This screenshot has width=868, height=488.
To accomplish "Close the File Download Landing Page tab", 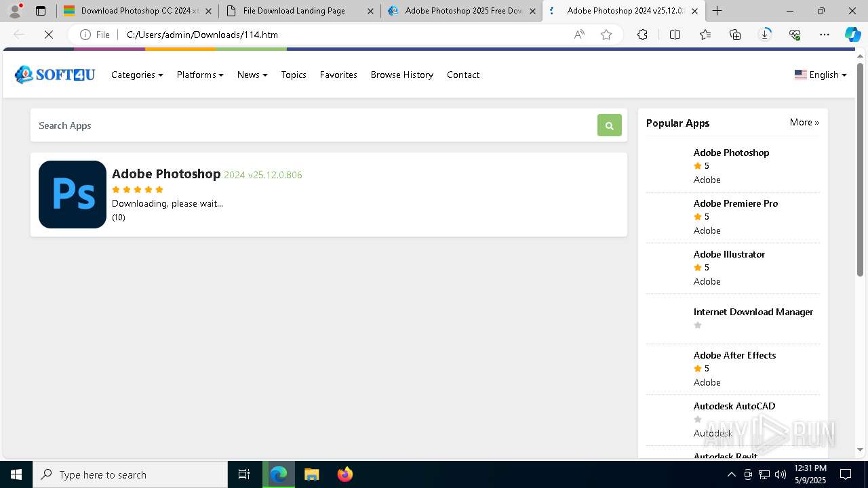I will coord(370,11).
